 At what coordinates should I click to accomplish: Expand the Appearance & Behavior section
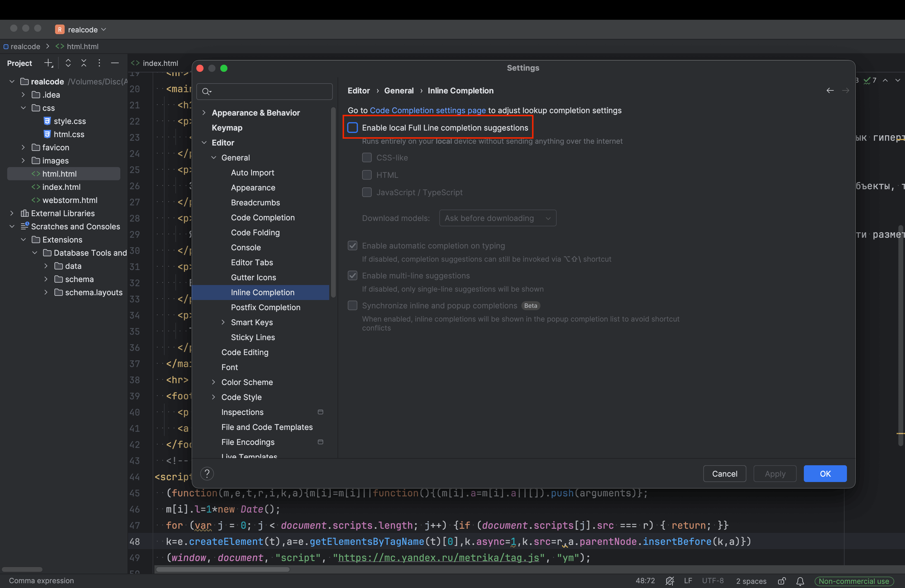204,113
